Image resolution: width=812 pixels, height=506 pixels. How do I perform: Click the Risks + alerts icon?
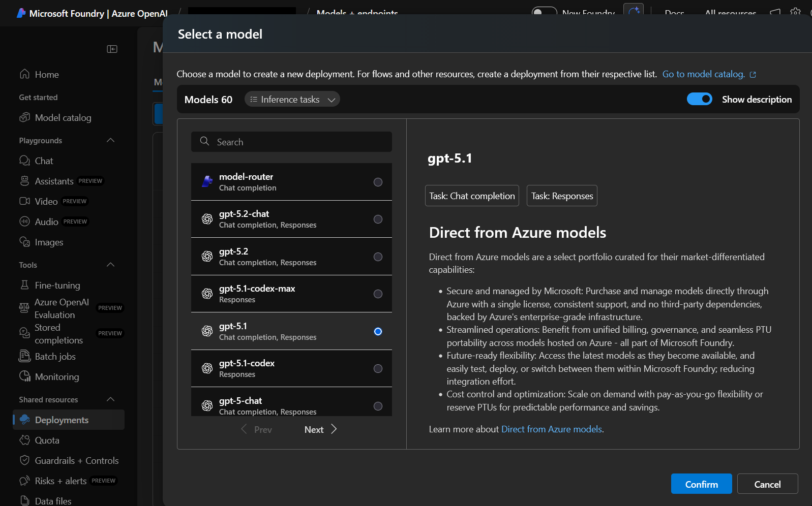tap(24, 481)
